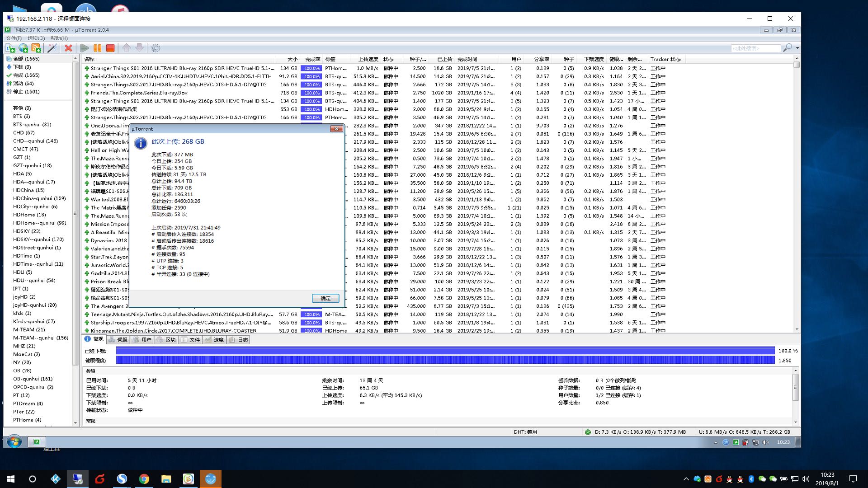This screenshot has width=868, height=488.
Task: Open the Create New Torrent wand icon
Action: tap(52, 48)
